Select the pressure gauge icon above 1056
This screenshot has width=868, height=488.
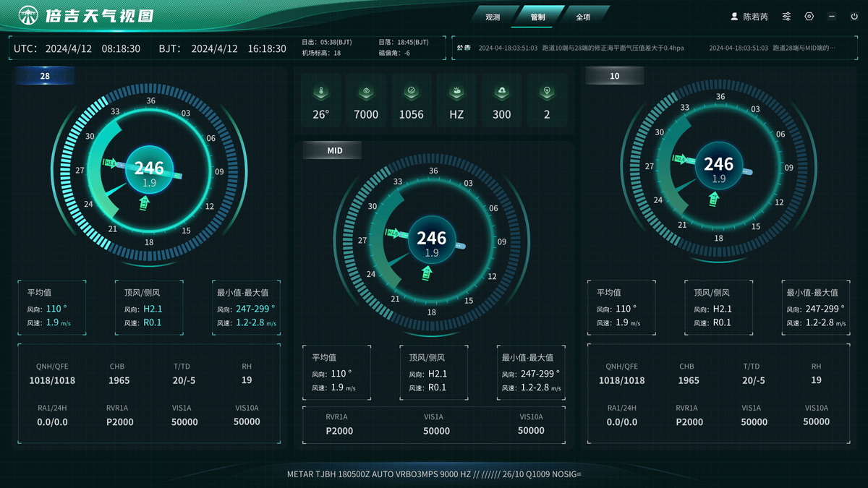(x=411, y=93)
